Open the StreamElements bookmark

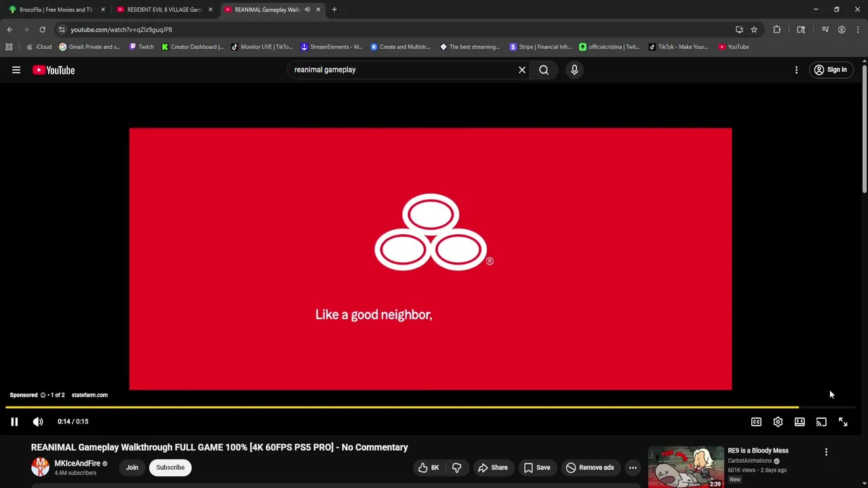coord(332,47)
